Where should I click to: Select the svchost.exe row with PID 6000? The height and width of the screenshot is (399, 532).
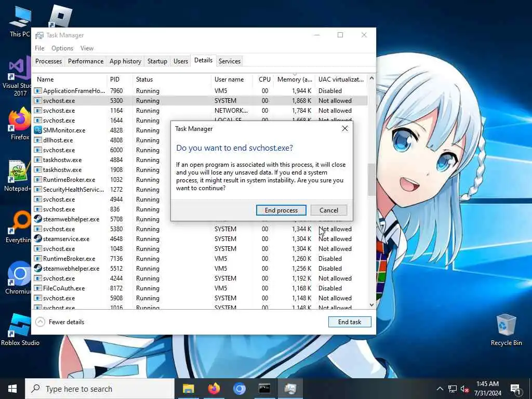click(x=102, y=150)
